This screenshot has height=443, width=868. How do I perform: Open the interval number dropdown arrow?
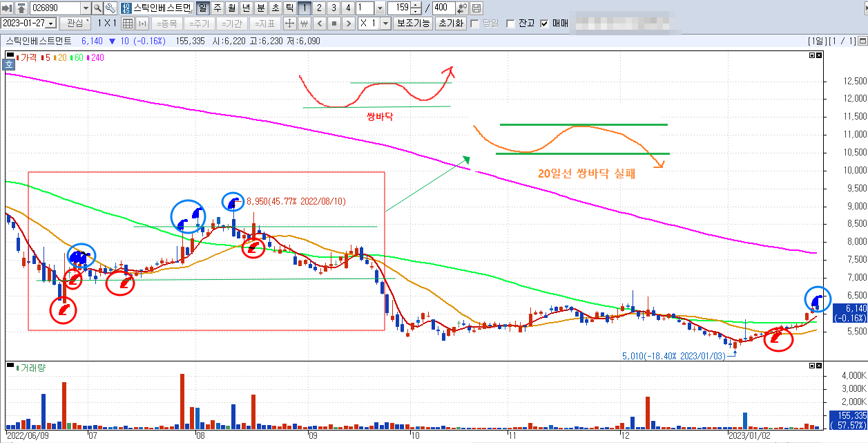pyautogui.click(x=380, y=8)
